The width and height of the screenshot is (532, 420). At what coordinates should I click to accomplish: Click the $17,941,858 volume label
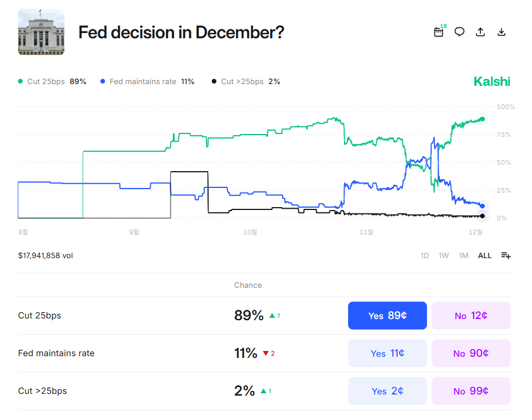click(45, 255)
